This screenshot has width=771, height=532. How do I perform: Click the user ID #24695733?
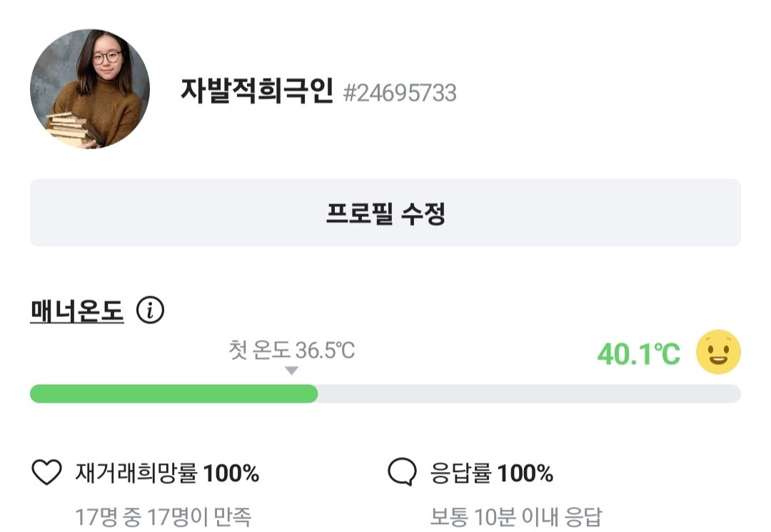(x=400, y=93)
